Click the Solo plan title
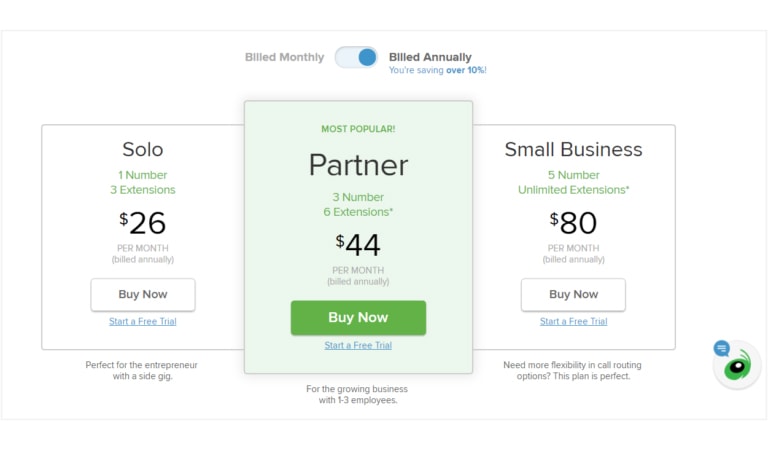 coord(143,149)
